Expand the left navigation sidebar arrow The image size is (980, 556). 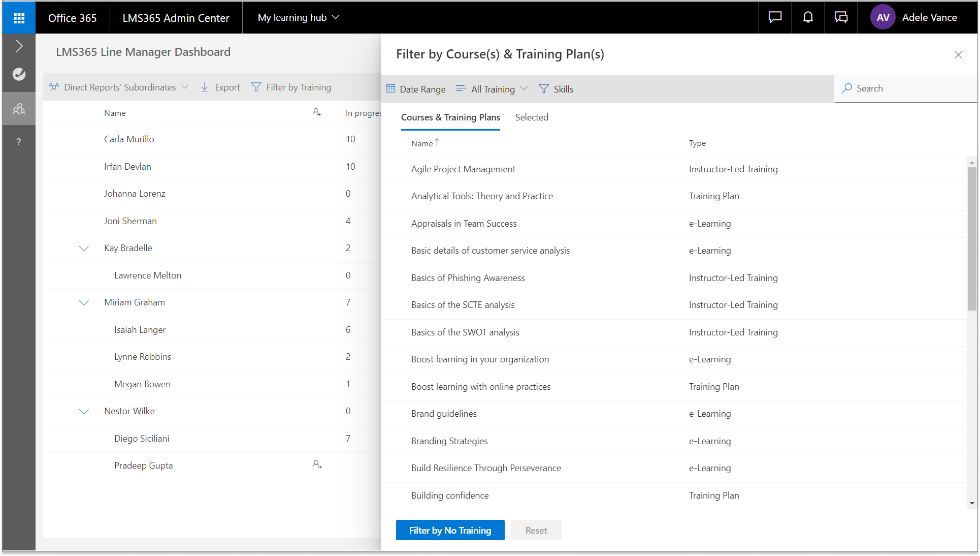pyautogui.click(x=19, y=46)
